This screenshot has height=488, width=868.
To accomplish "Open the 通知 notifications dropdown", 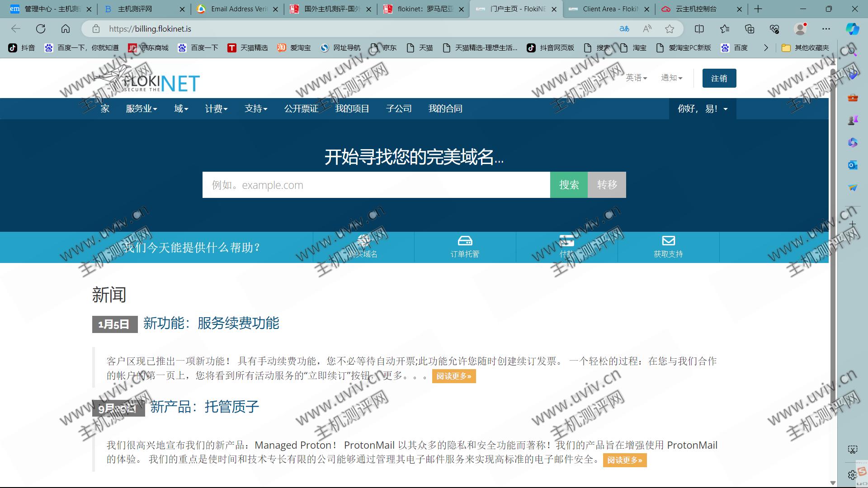I will click(671, 78).
